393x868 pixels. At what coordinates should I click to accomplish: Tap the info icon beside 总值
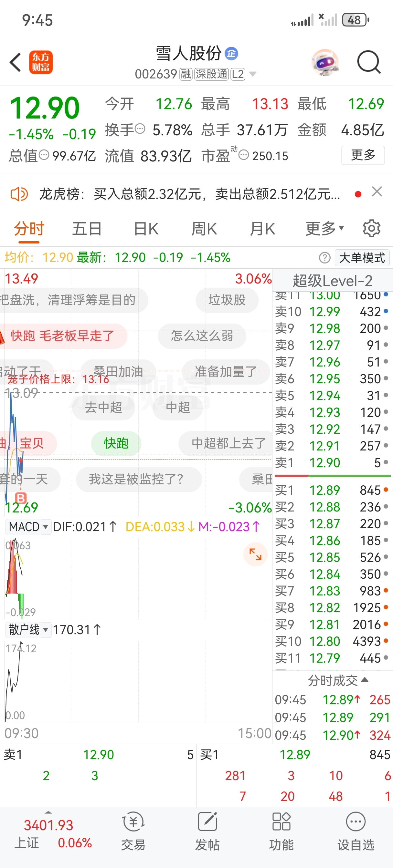click(44, 155)
